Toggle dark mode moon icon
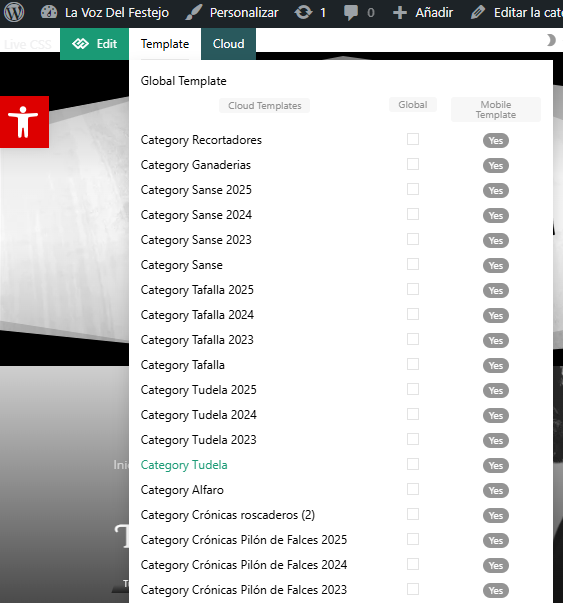The image size is (563, 613). pyautogui.click(x=550, y=40)
